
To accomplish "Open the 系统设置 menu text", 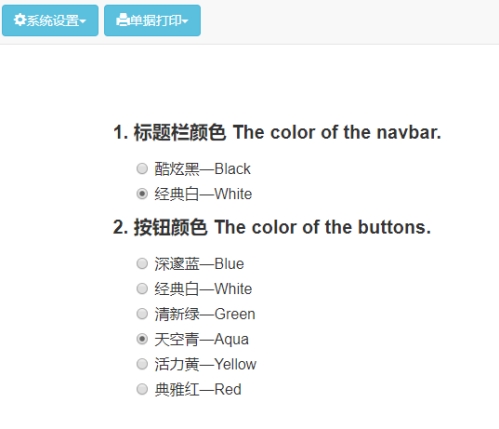I will 53,20.
